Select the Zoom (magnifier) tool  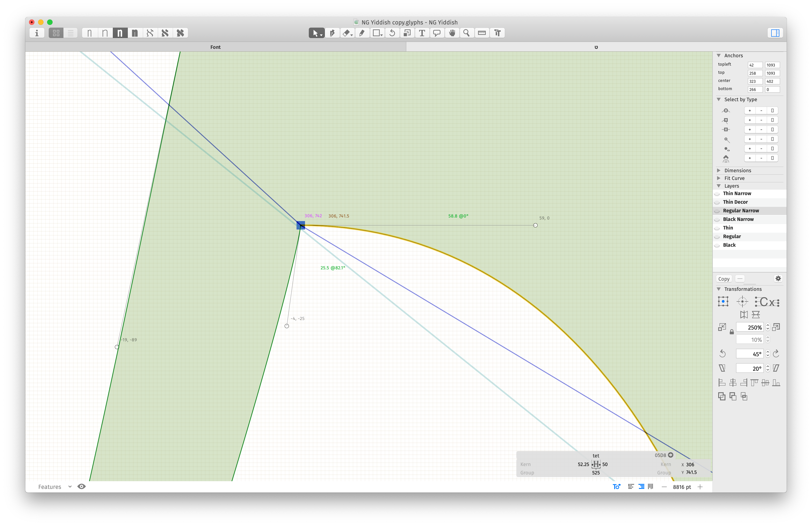tap(467, 33)
